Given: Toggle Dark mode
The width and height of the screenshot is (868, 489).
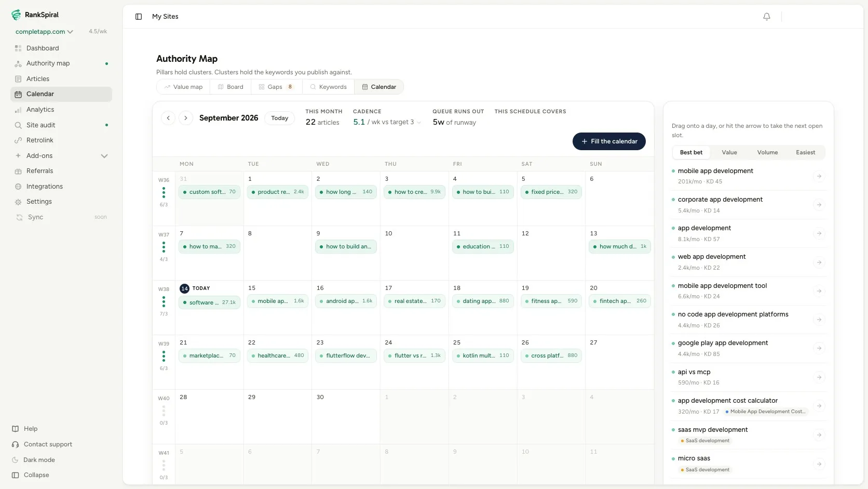Looking at the screenshot, I should (x=34, y=460).
